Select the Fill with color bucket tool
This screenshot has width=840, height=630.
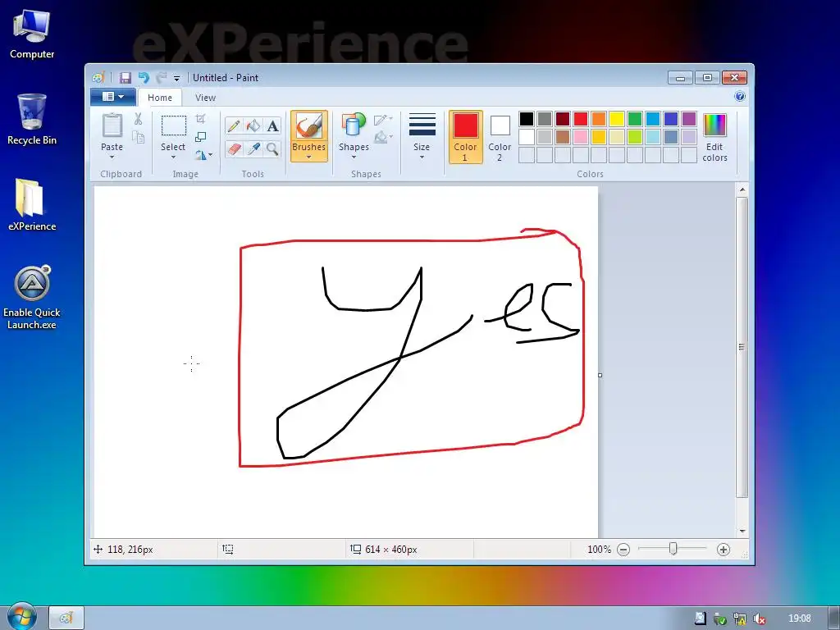tap(253, 126)
